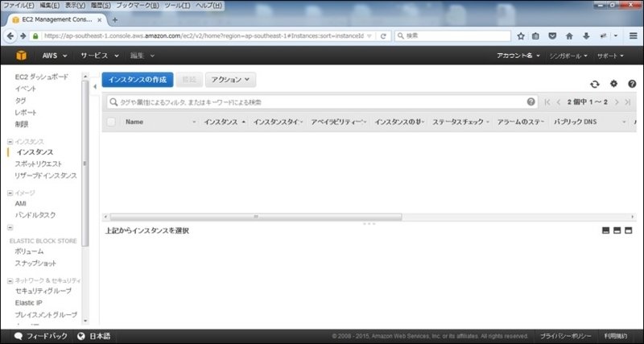Collapse the インスタンス sidebar section
644x344 pixels.
(10, 141)
